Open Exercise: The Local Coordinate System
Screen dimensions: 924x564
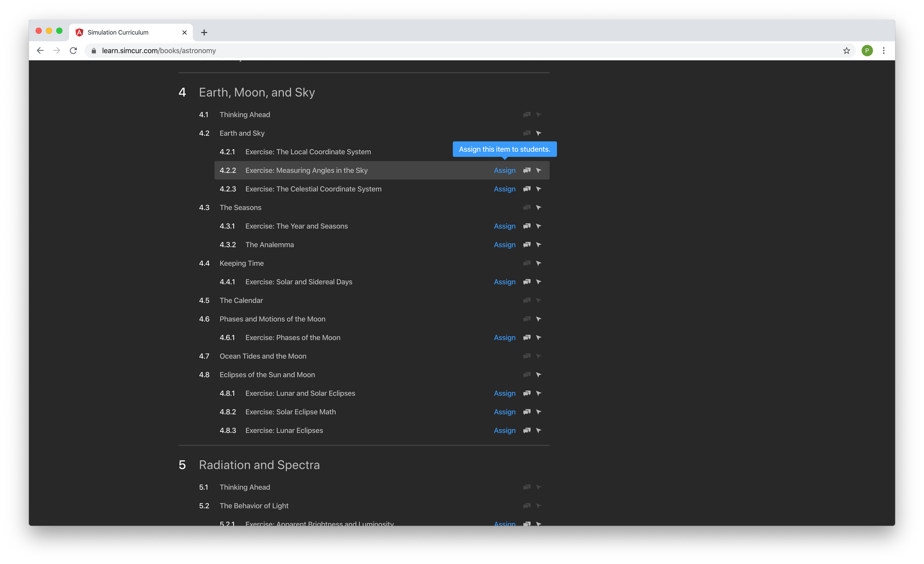pyautogui.click(x=308, y=152)
